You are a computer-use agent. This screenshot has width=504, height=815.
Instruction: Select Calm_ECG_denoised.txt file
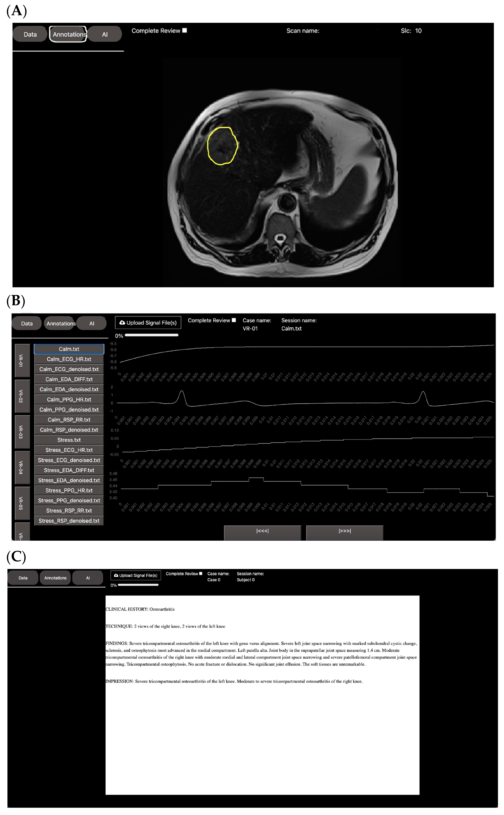[69, 369]
